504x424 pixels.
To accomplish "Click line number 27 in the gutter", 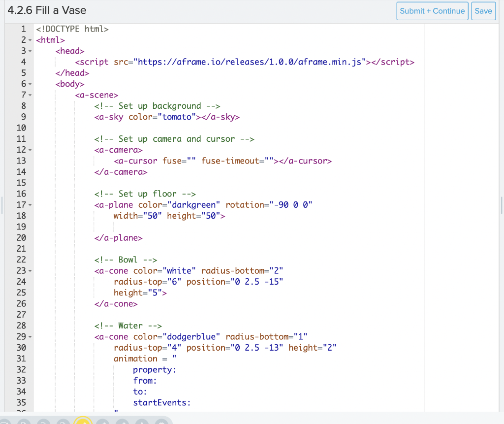I will (x=21, y=315).
